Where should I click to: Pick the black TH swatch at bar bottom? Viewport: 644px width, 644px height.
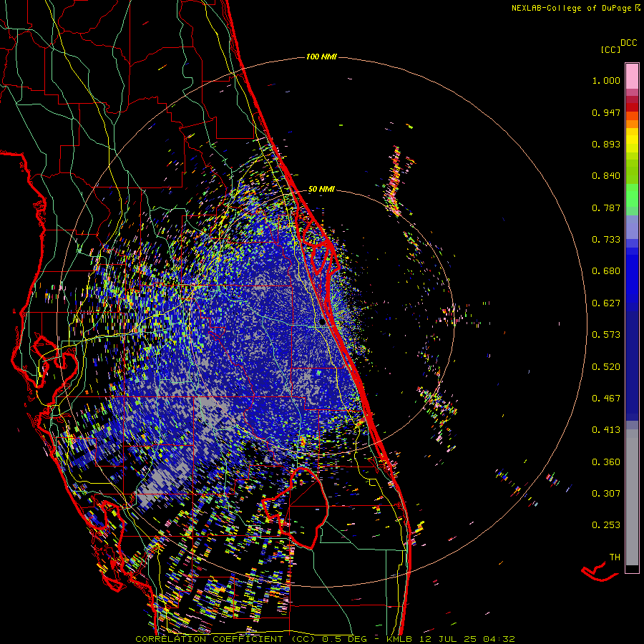tap(632, 569)
